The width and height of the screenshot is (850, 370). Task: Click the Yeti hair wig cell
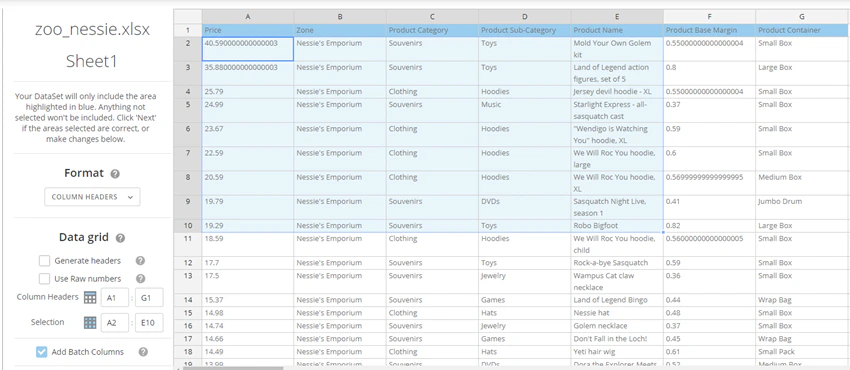(617, 352)
